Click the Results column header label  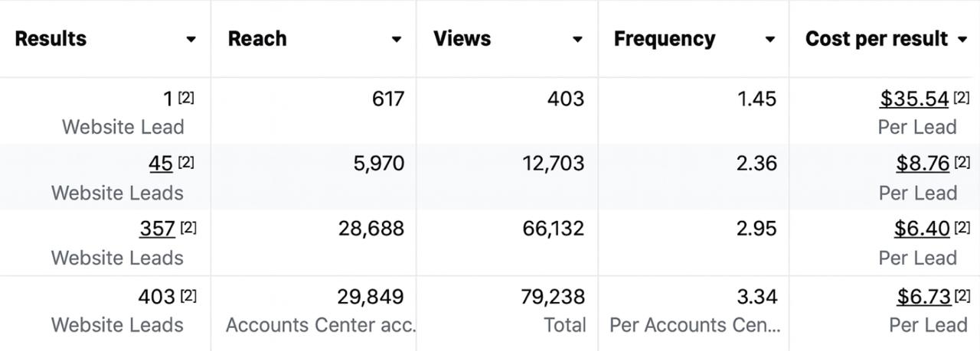coord(51,39)
